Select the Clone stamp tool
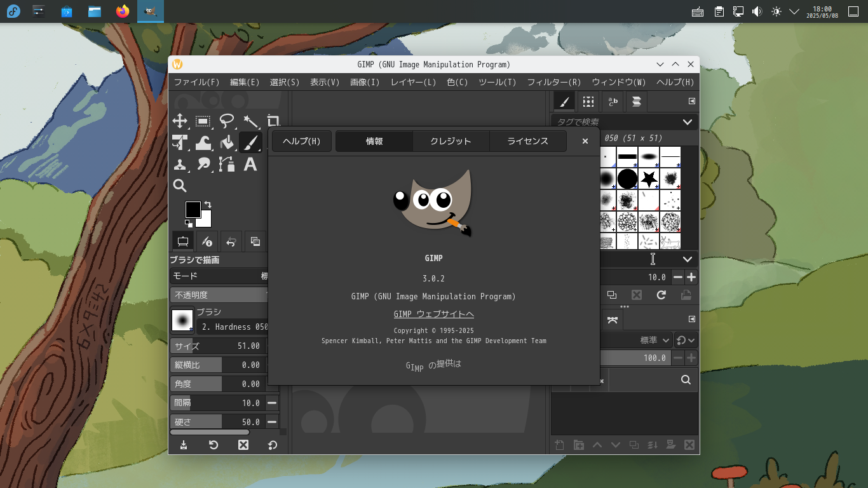Image resolution: width=868 pixels, height=488 pixels. (180, 165)
